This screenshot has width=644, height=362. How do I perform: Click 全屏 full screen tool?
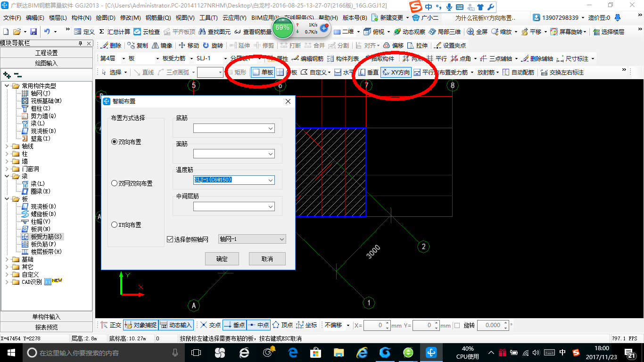point(477,32)
